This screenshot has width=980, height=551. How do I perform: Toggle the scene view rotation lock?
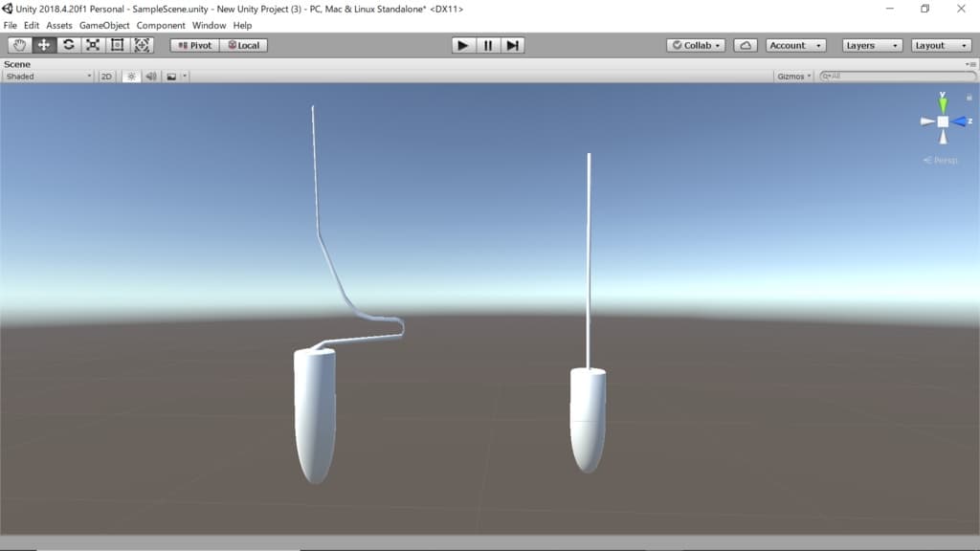point(969,98)
